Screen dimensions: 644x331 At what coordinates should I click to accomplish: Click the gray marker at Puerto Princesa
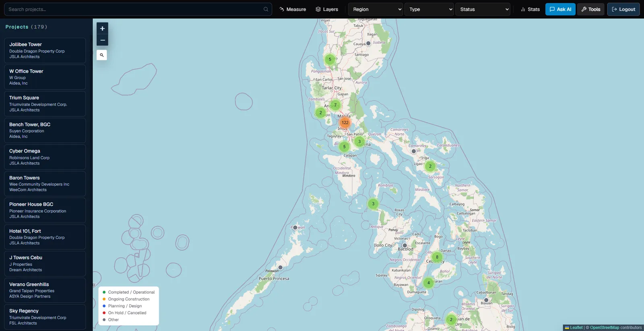281,267
